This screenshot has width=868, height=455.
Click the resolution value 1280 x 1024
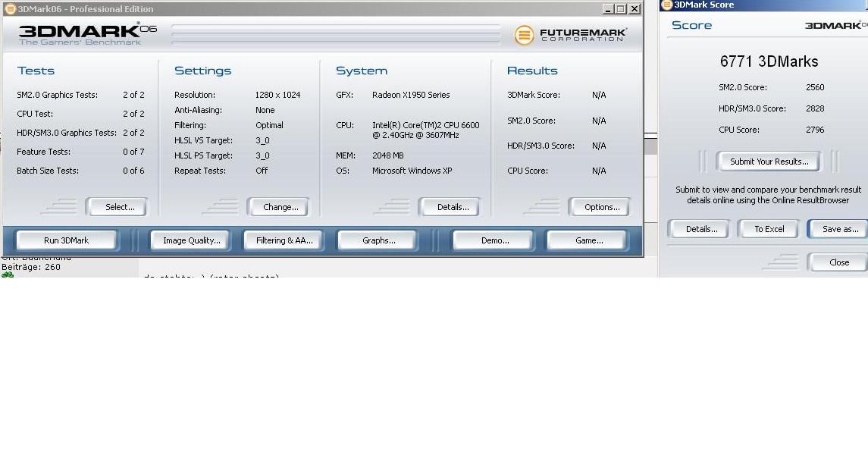pyautogui.click(x=277, y=95)
